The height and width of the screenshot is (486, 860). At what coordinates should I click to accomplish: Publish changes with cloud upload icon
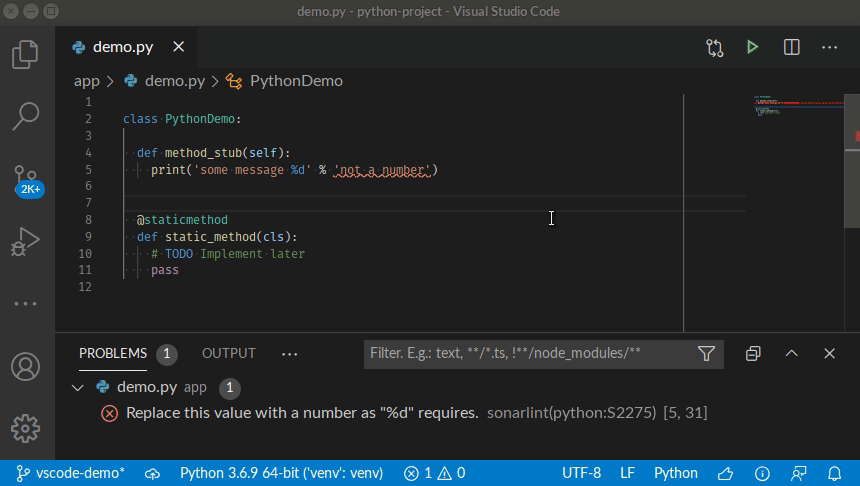(152, 473)
